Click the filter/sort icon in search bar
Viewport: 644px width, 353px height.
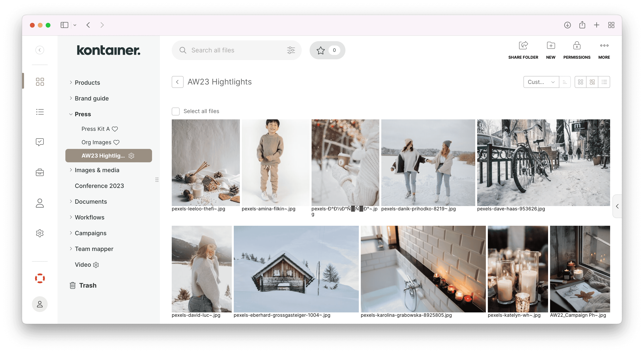coord(291,50)
